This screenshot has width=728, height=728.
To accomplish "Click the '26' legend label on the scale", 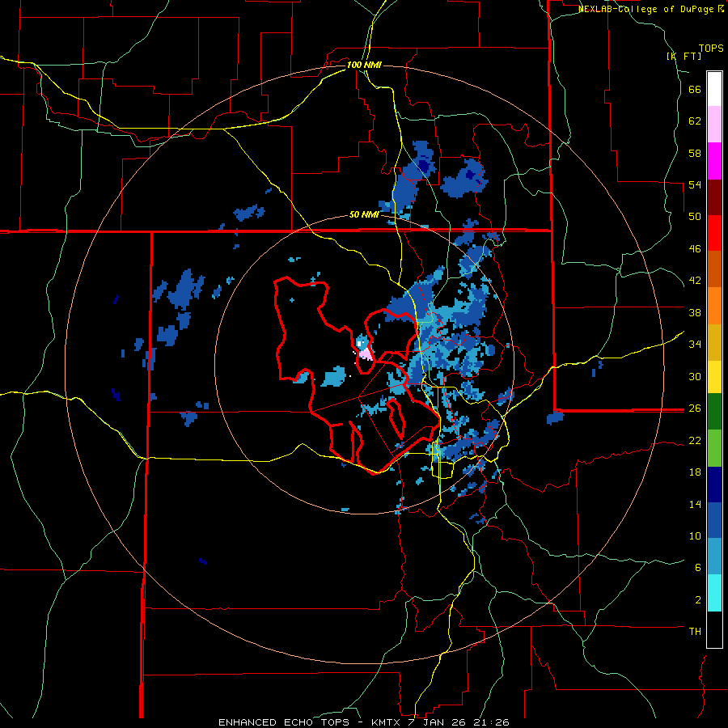I will tap(695, 408).
